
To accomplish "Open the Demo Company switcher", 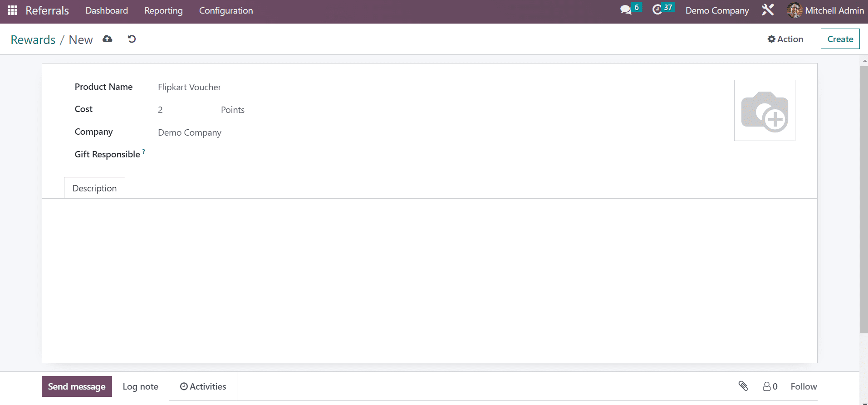I will (x=717, y=10).
